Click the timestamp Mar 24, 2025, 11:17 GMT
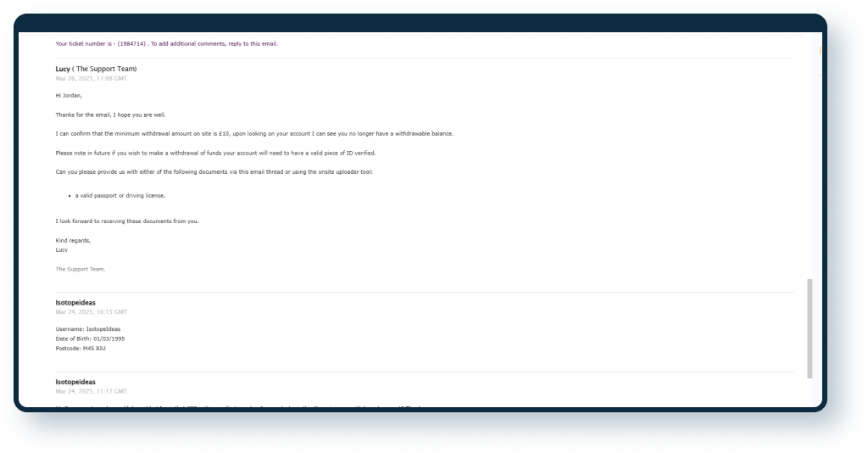Screen dimensions: 868x453 click(91, 392)
